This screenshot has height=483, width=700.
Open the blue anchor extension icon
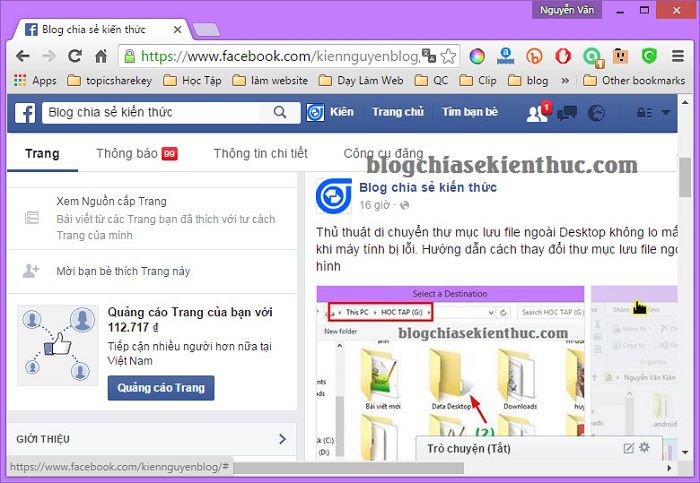(505, 56)
